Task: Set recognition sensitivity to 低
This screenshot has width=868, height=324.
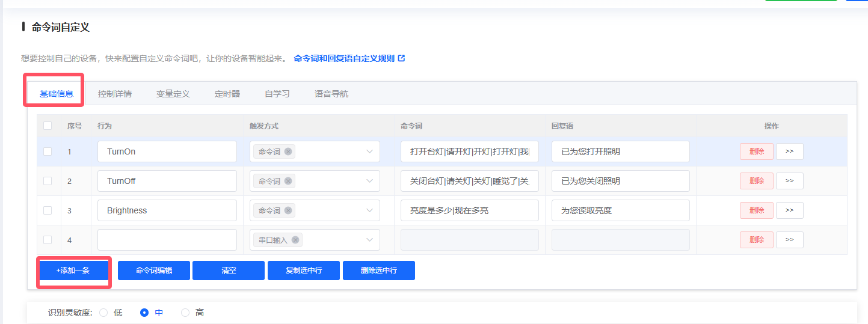Action: pos(103,313)
